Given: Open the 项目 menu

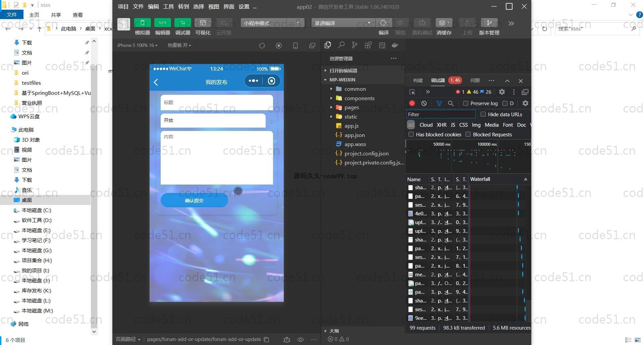Looking at the screenshot, I should pos(123,7).
